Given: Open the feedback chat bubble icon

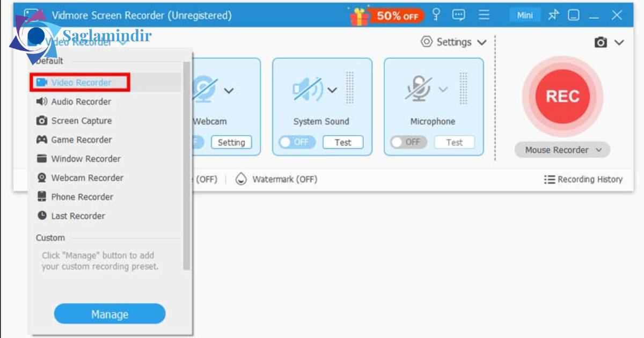Looking at the screenshot, I should pos(459,15).
